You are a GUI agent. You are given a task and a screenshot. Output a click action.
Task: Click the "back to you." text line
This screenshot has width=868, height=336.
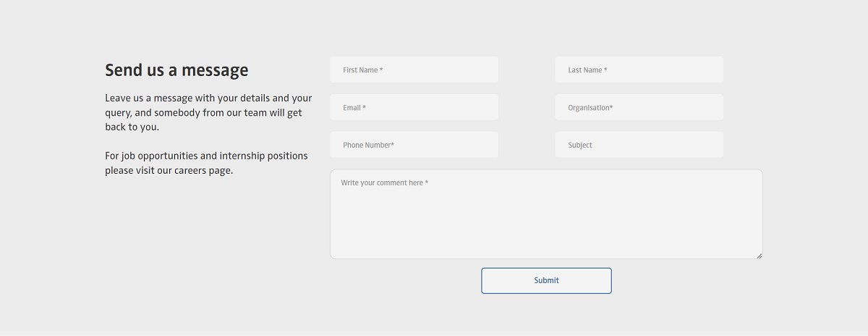tap(132, 127)
